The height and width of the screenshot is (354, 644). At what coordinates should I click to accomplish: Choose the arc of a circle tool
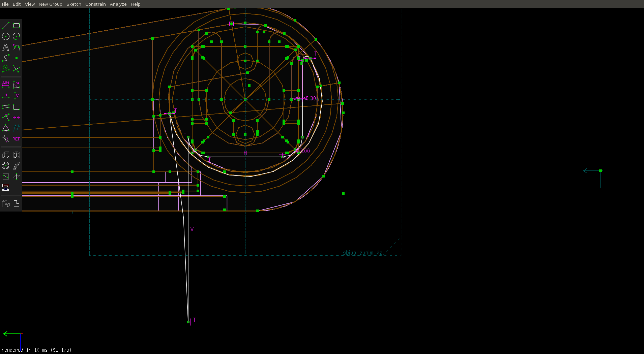click(x=17, y=36)
